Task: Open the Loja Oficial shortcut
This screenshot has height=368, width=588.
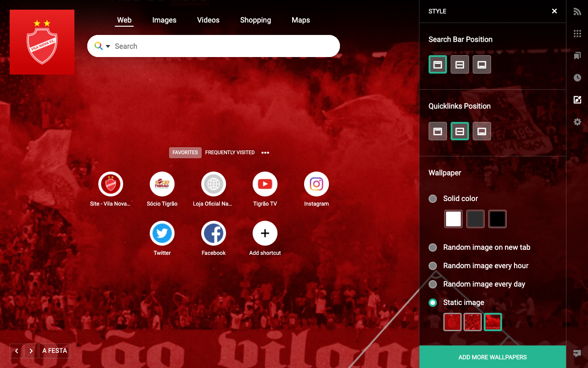Action: [214, 184]
